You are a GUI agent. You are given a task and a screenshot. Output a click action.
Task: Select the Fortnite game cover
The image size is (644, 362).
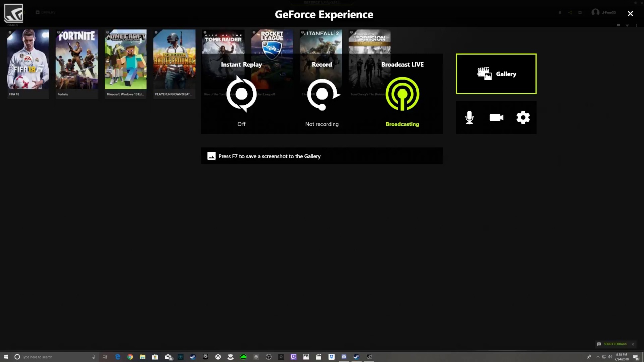pos(76,59)
